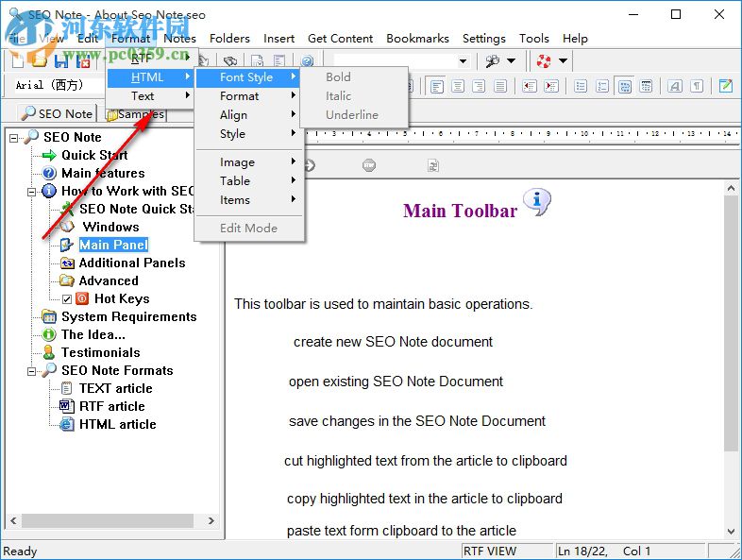Image resolution: width=742 pixels, height=560 pixels.
Task: Click the article scrollbar down arrow
Action: click(731, 532)
